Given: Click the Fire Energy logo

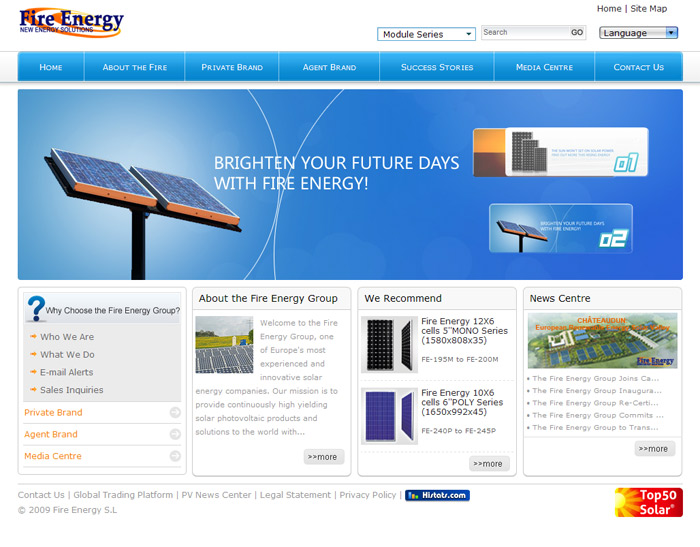Looking at the screenshot, I should 71,22.
